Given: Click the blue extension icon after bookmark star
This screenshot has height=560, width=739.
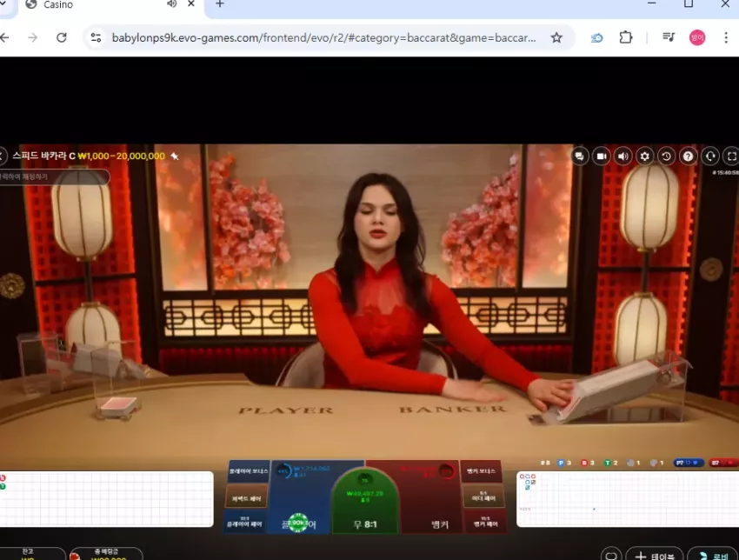Looking at the screenshot, I should pyautogui.click(x=596, y=37).
